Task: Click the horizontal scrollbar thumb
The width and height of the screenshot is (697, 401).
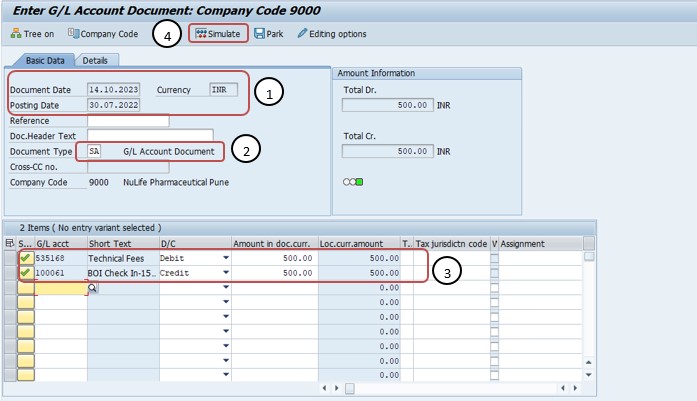Action: click(x=350, y=389)
